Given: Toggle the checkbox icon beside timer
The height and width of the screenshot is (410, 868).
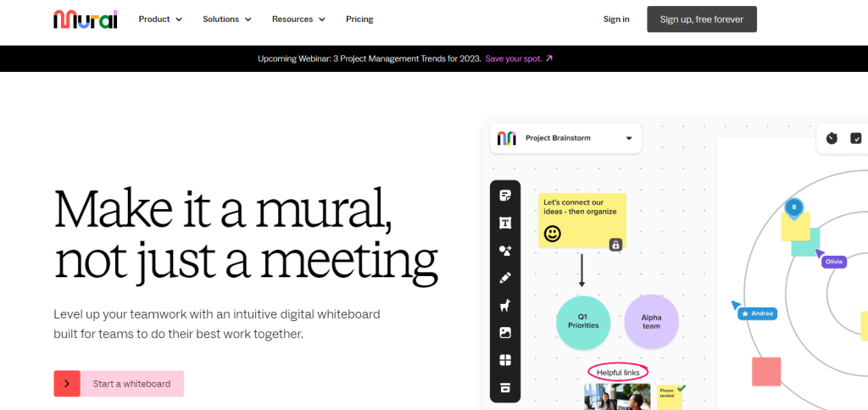Looking at the screenshot, I should (x=856, y=138).
